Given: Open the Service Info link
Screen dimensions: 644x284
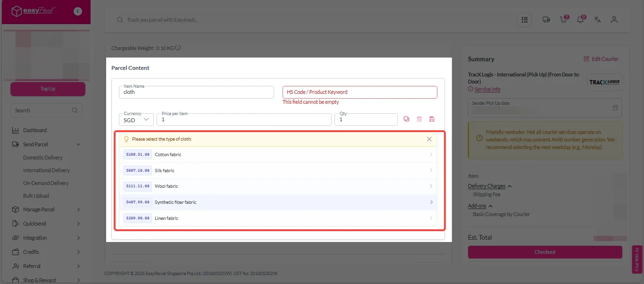Looking at the screenshot, I should pyautogui.click(x=487, y=89).
